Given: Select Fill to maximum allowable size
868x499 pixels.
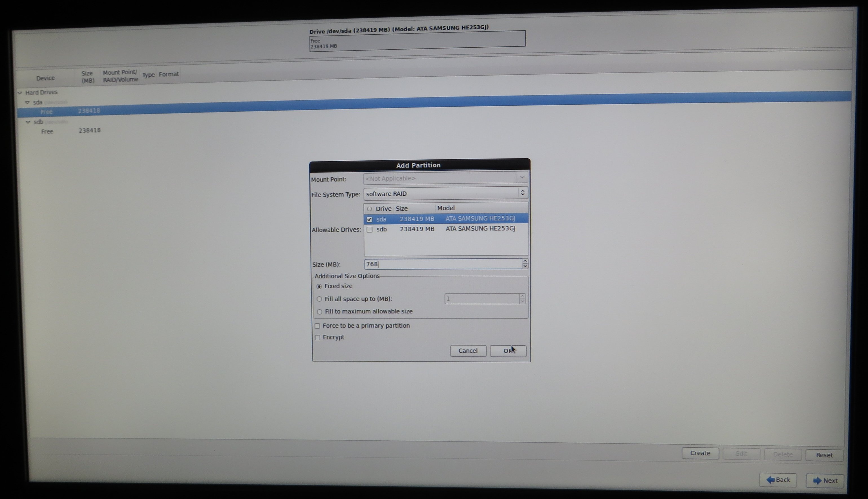Looking at the screenshot, I should (x=319, y=312).
